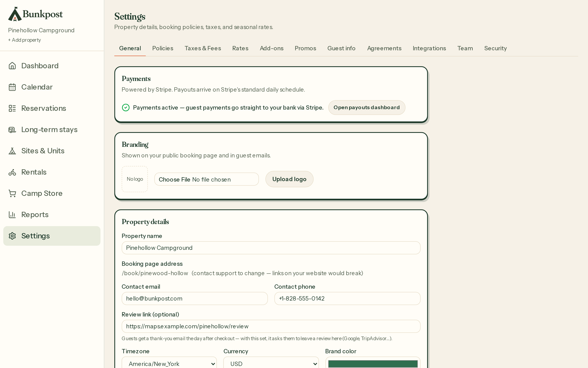Click into the Contact email field
This screenshot has width=588, height=368.
point(195,298)
